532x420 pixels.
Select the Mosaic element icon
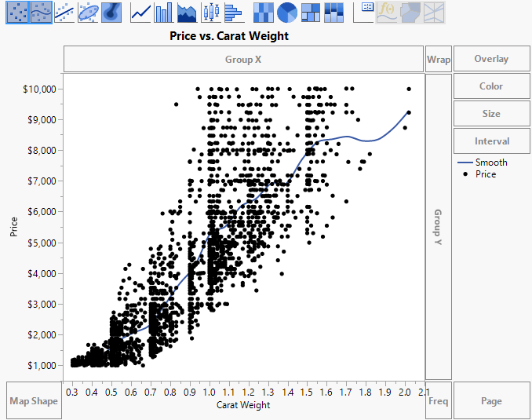click(333, 13)
